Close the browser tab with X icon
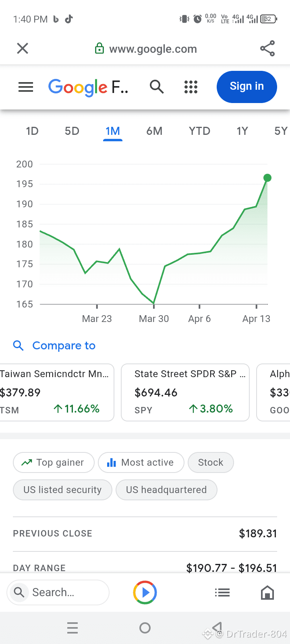The image size is (290, 644). click(x=23, y=49)
